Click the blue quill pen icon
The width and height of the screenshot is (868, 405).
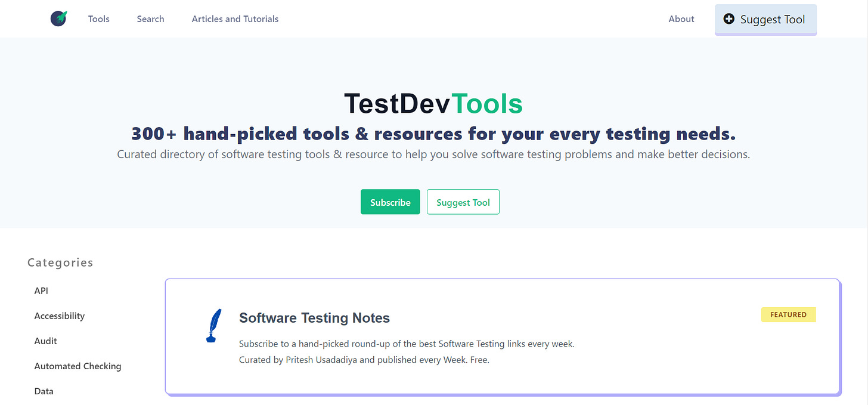click(213, 326)
